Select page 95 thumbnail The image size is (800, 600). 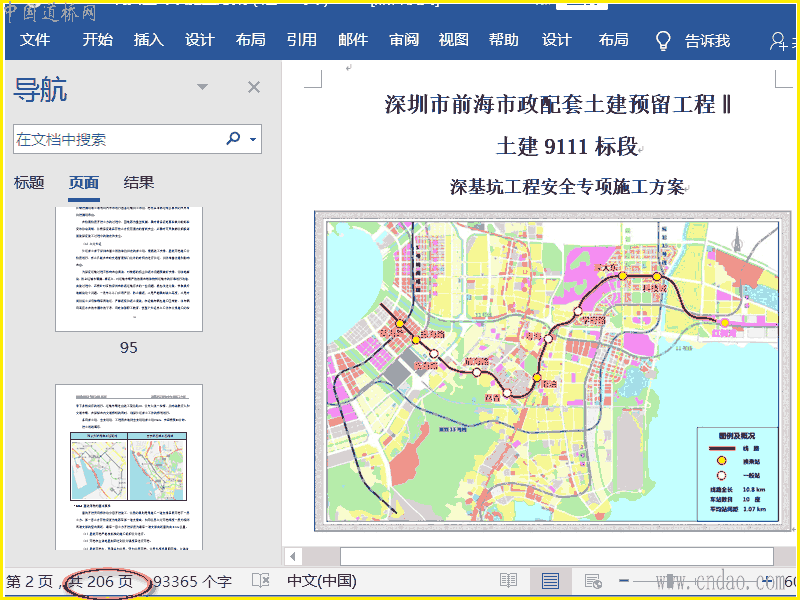tap(128, 269)
